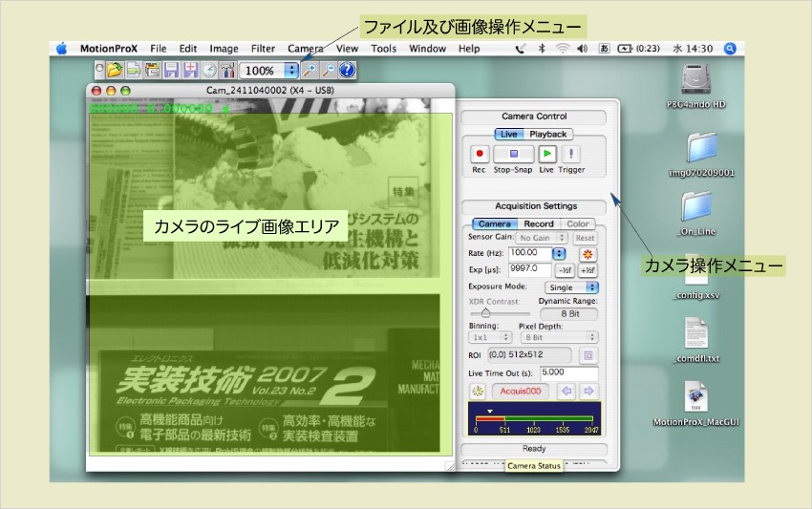Open the Window menu
Image resolution: width=812 pixels, height=509 pixels.
coord(428,49)
